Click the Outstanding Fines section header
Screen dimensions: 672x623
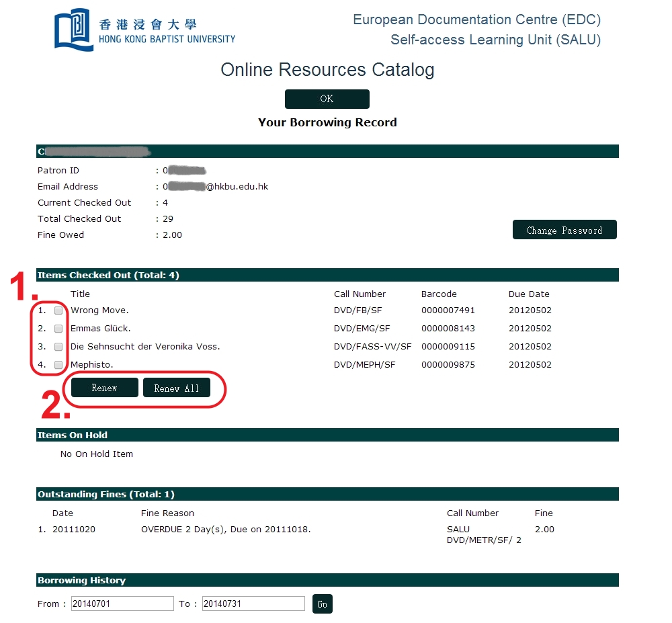click(106, 494)
